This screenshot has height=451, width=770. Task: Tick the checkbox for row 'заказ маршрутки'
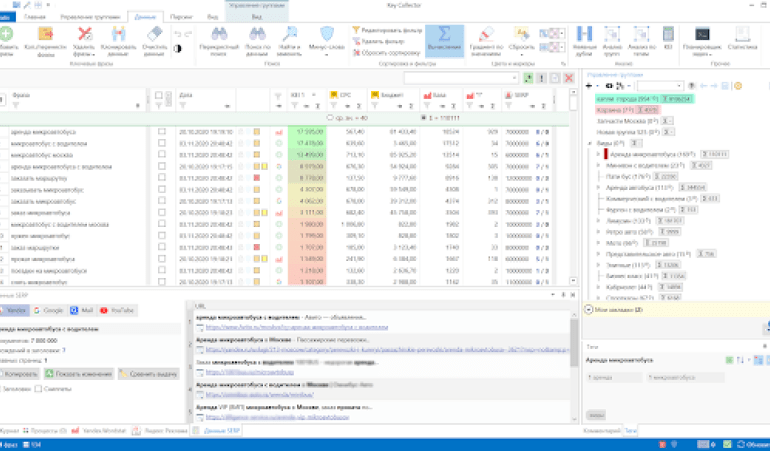click(x=162, y=247)
